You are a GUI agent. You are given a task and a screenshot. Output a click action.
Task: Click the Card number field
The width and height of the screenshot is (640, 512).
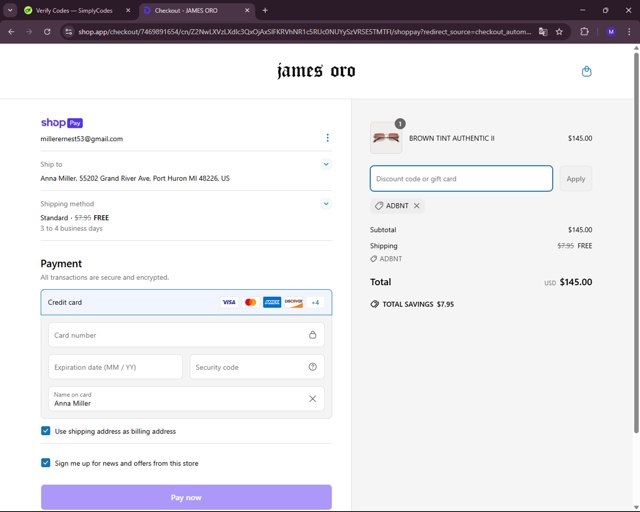186,335
